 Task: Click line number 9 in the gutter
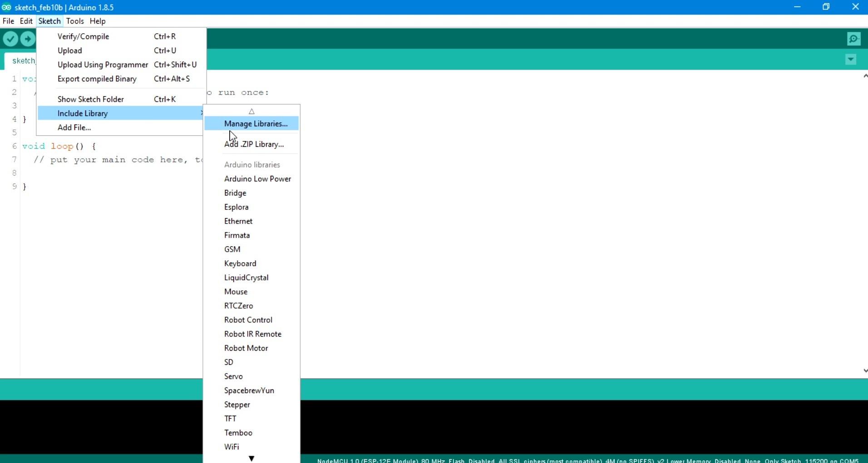[15, 186]
